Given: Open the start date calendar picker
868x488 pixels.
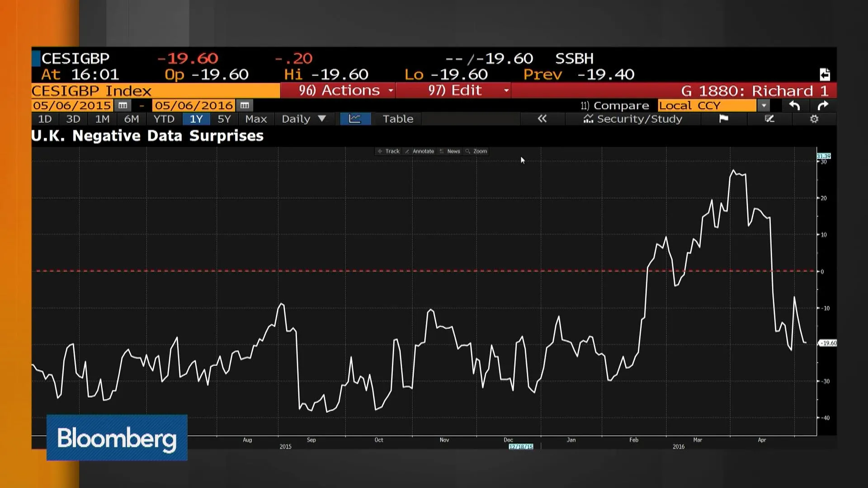Looking at the screenshot, I should coord(123,105).
